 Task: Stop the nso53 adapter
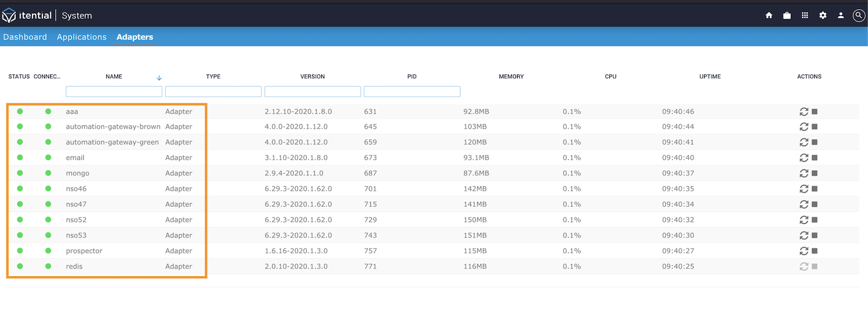click(815, 235)
